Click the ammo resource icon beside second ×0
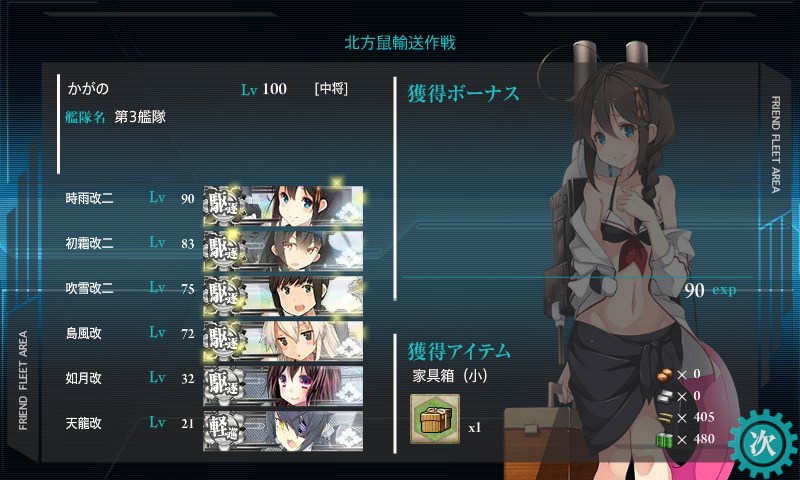800x480 pixels. [x=665, y=396]
